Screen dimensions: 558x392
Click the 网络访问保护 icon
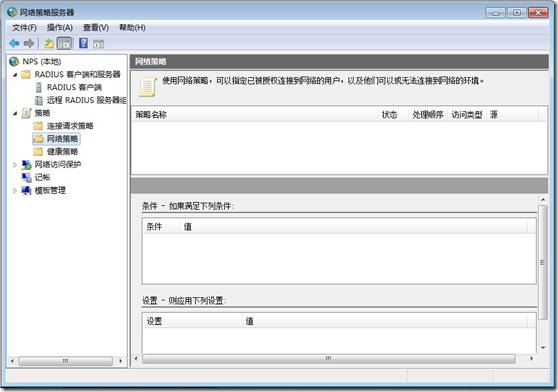26,165
